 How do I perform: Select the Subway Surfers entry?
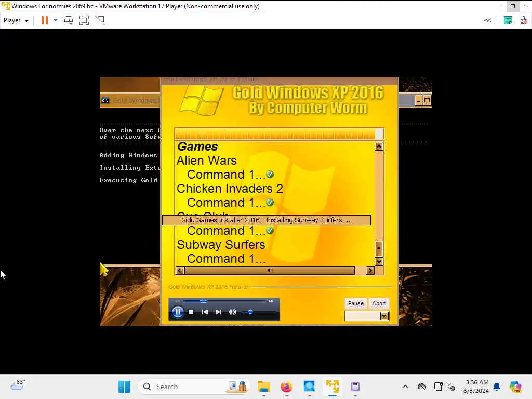[x=221, y=245]
